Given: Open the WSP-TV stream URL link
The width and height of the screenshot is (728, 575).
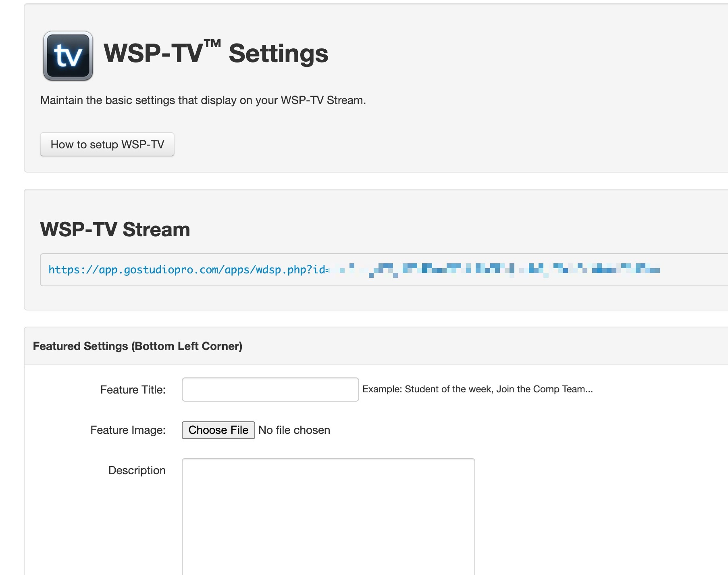Looking at the screenshot, I should coord(354,269).
